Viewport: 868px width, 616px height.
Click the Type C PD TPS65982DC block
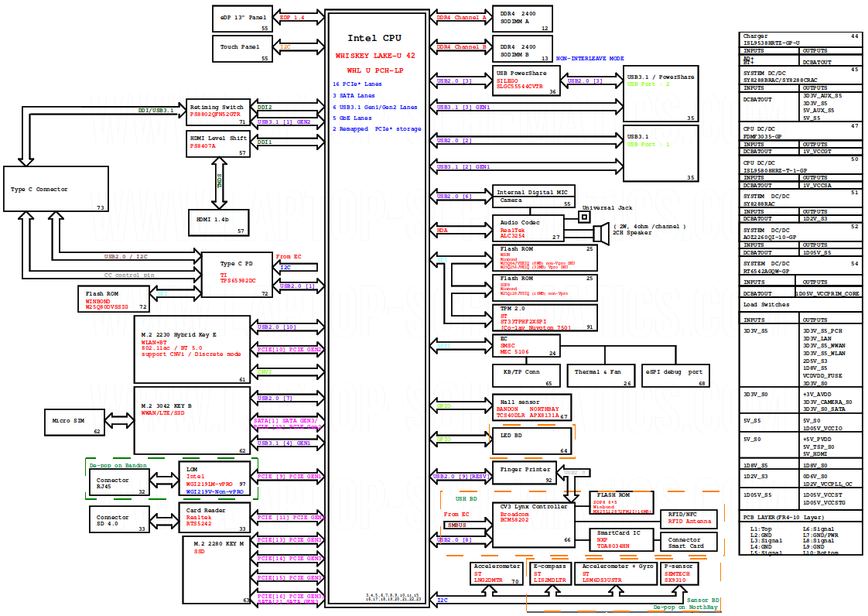(237, 275)
